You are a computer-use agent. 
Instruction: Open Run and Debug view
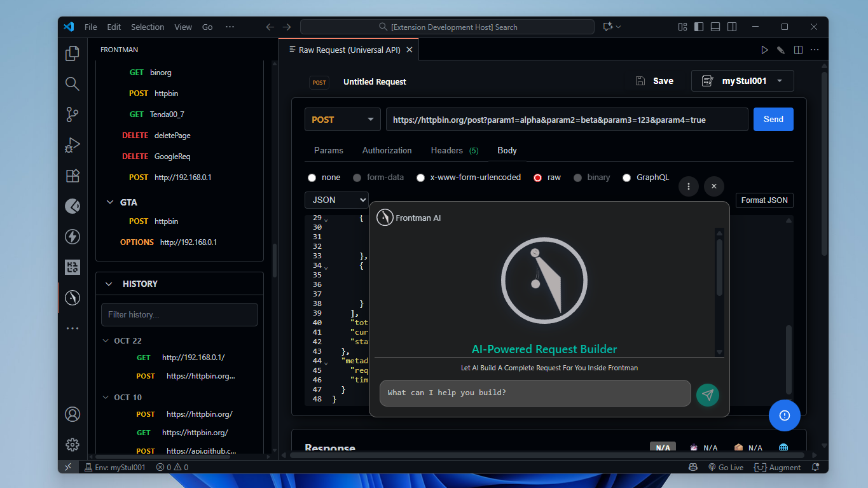click(72, 145)
